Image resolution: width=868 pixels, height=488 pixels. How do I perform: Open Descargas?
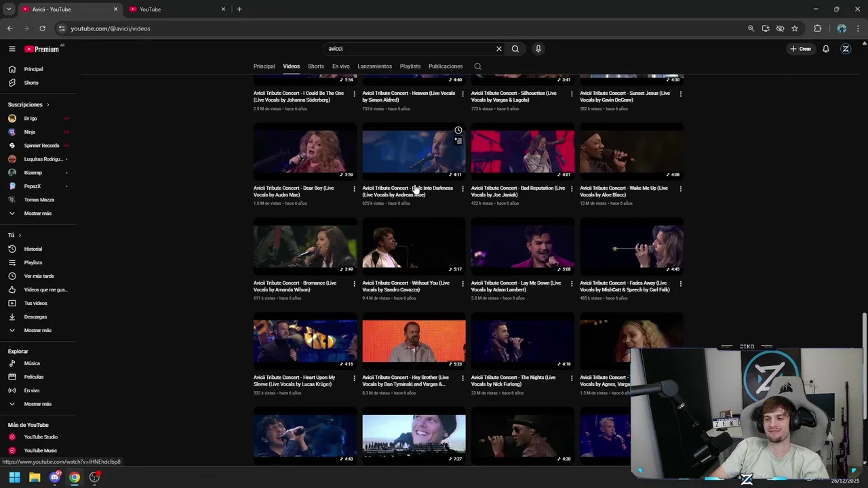(38, 317)
